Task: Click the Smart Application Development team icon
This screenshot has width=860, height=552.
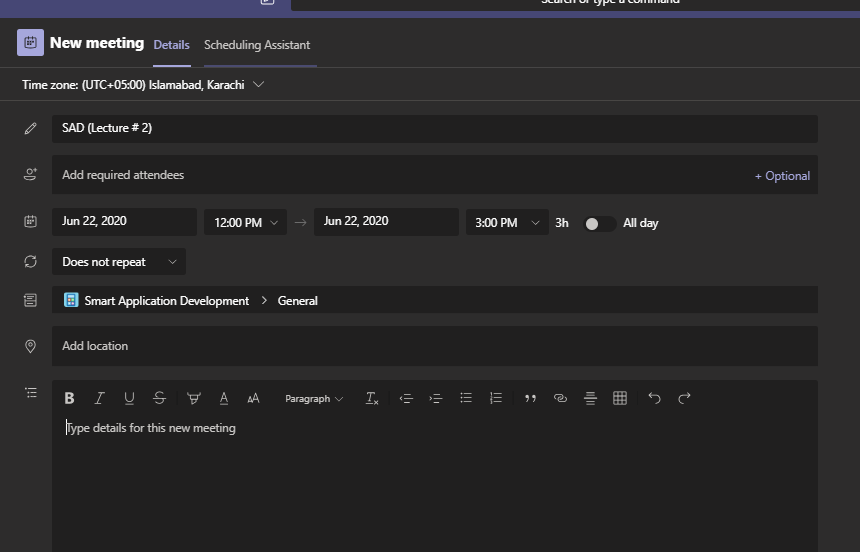Action: pos(71,300)
